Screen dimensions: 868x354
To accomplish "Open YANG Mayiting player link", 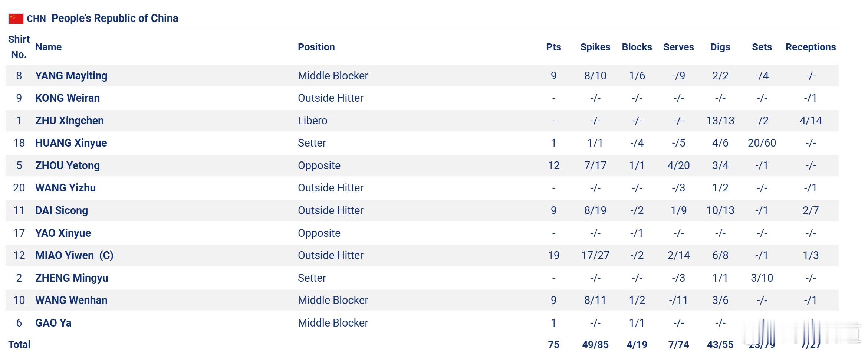I will (71, 76).
